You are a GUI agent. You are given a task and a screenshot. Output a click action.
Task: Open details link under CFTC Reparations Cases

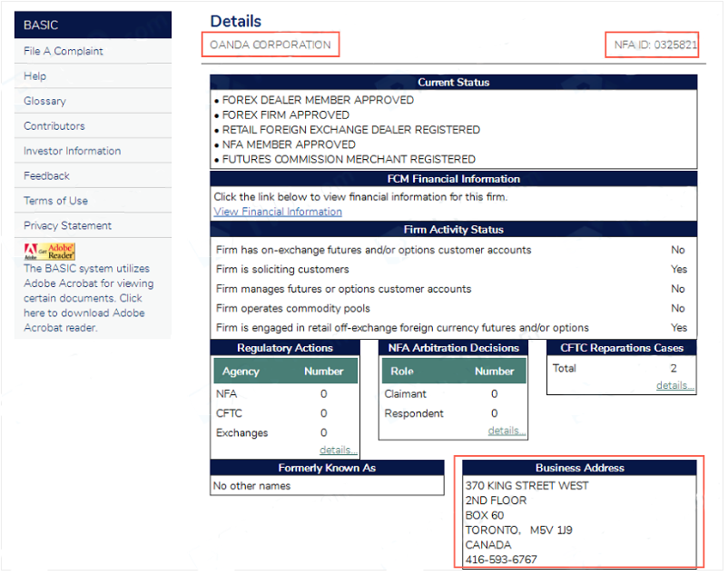675,385
